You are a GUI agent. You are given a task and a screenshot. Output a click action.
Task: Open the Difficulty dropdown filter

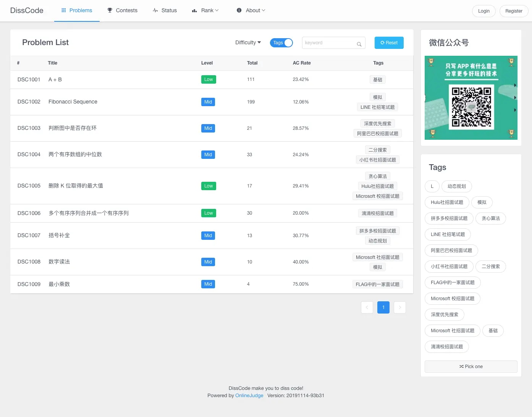(x=248, y=42)
